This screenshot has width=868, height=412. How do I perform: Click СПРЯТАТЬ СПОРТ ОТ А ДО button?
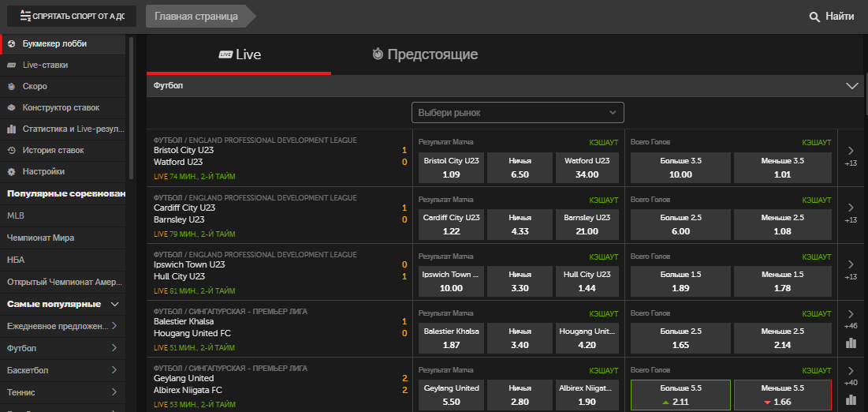[x=72, y=16]
